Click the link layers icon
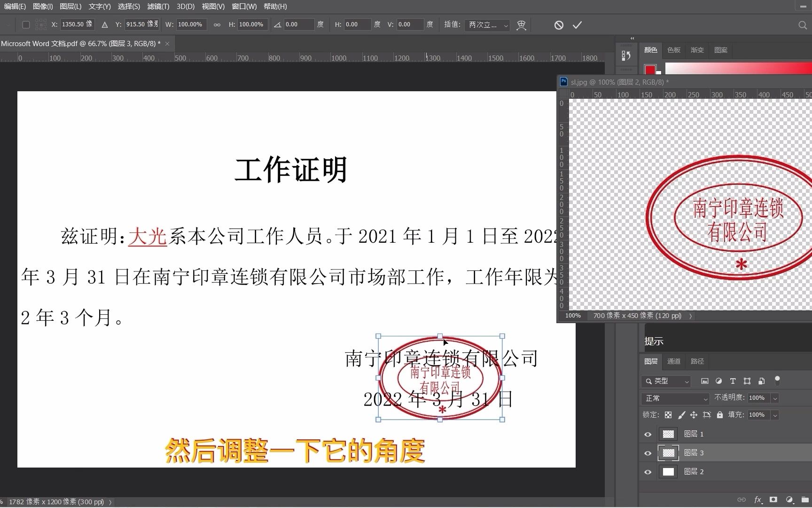The image size is (812, 508). pyautogui.click(x=742, y=500)
